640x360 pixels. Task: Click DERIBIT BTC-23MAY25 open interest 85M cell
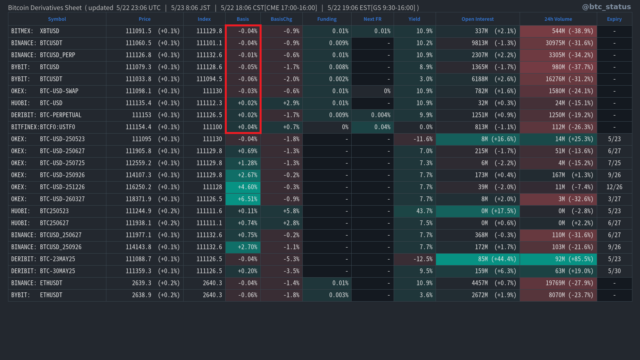coord(478,259)
